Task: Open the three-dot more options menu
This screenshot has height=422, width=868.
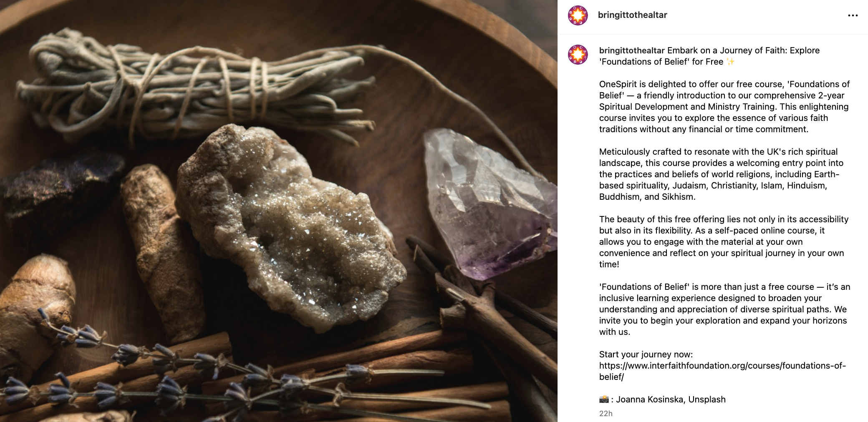Action: click(853, 15)
